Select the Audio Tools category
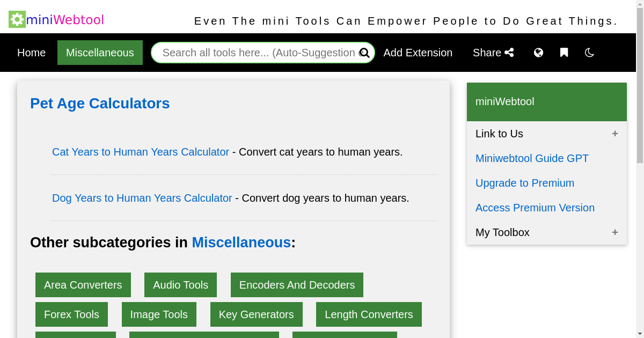644x338 pixels. click(x=180, y=285)
